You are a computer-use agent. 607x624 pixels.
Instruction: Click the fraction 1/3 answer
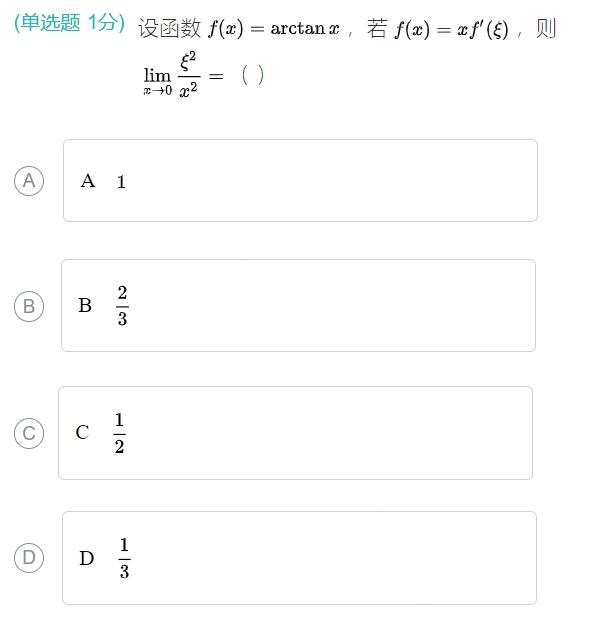124,558
